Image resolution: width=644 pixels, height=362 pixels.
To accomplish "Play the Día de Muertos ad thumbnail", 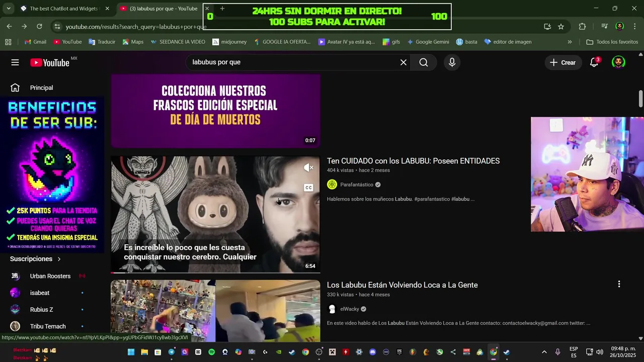I will pyautogui.click(x=215, y=111).
